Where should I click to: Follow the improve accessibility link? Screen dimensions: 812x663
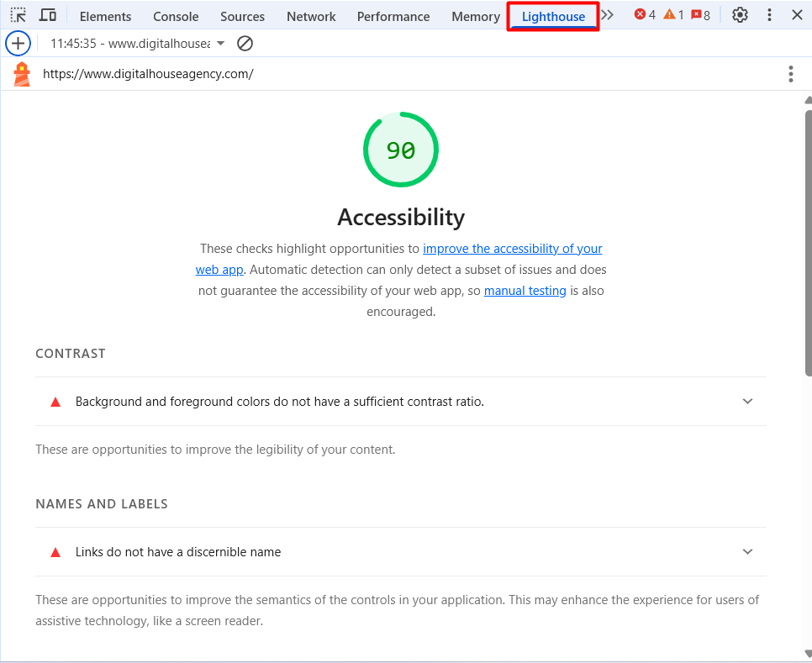tap(512, 249)
